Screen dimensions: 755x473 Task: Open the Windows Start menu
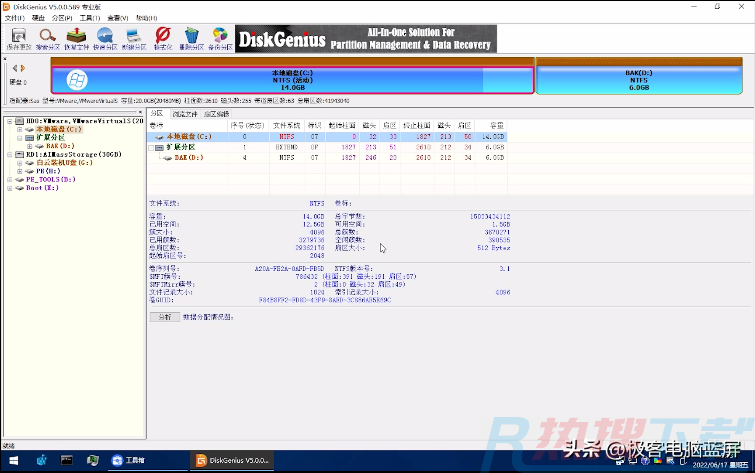click(13, 461)
